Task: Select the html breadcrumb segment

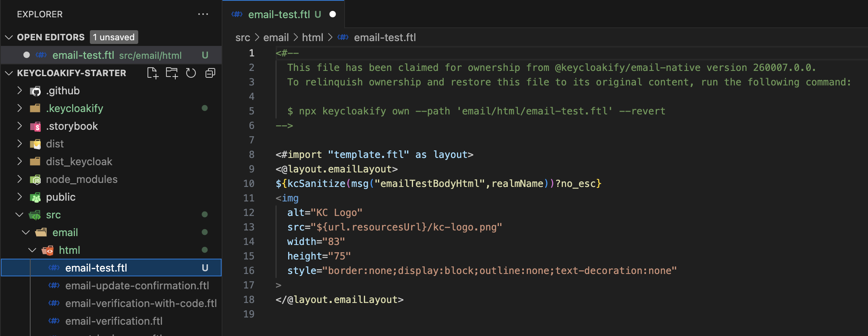Action: 312,37
